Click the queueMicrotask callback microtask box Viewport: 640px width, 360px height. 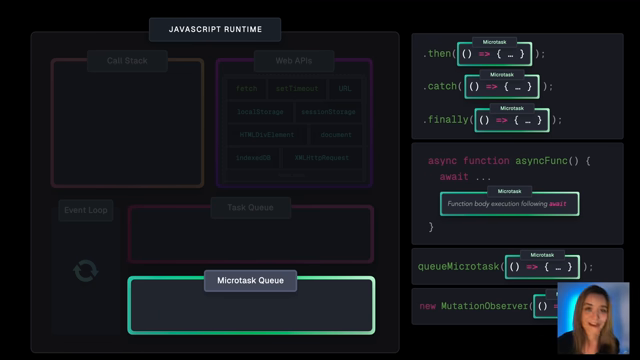click(x=542, y=267)
